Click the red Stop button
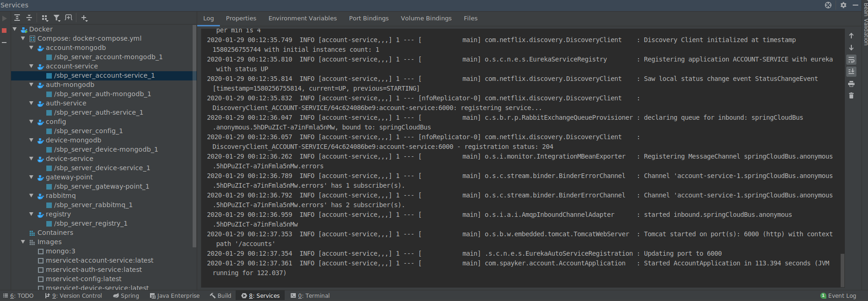 pyautogui.click(x=4, y=31)
